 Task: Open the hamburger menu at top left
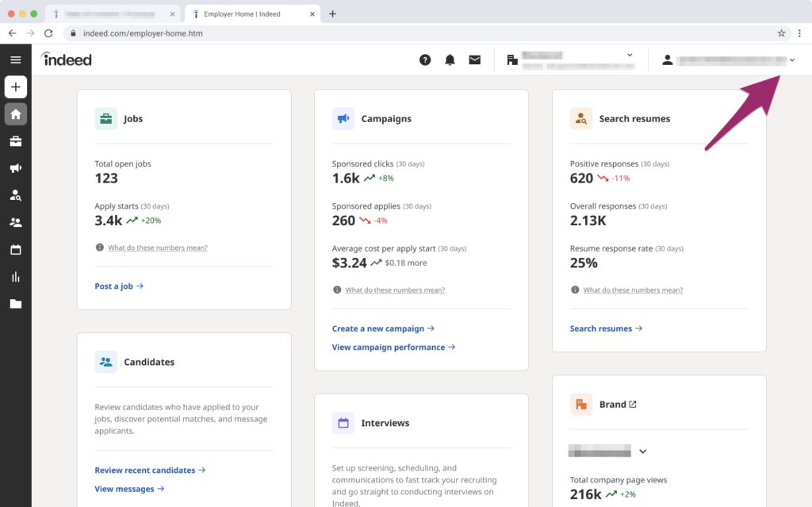pos(16,59)
